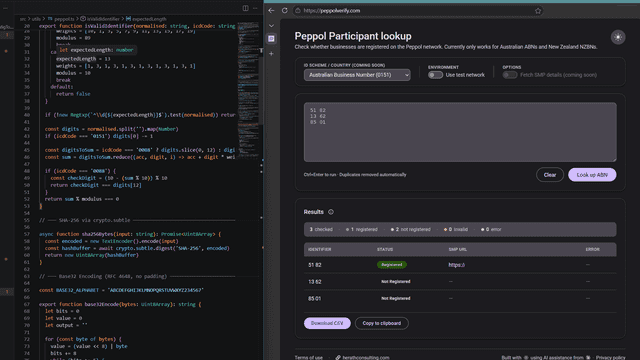Open the Privacy policy link
This screenshot has width=640, height=360.
[x=610, y=358]
